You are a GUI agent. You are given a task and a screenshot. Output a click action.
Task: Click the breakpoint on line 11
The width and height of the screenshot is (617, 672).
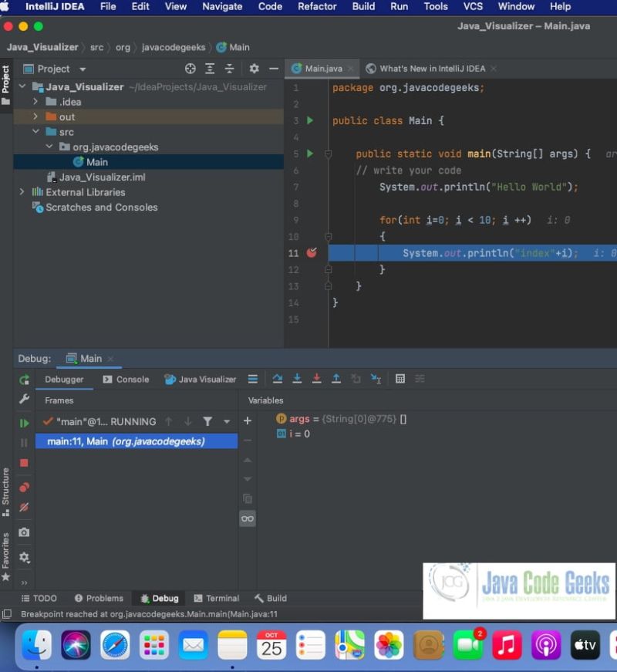(312, 252)
